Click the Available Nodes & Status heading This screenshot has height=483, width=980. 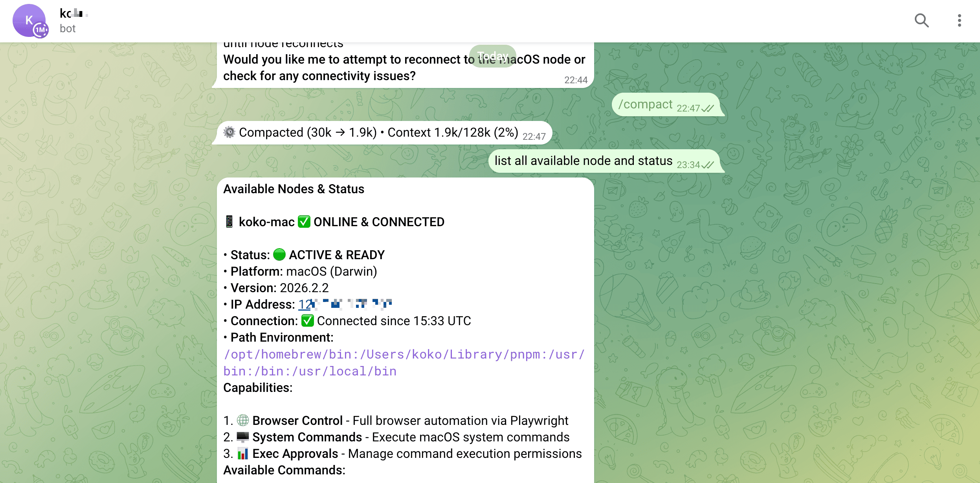click(294, 189)
